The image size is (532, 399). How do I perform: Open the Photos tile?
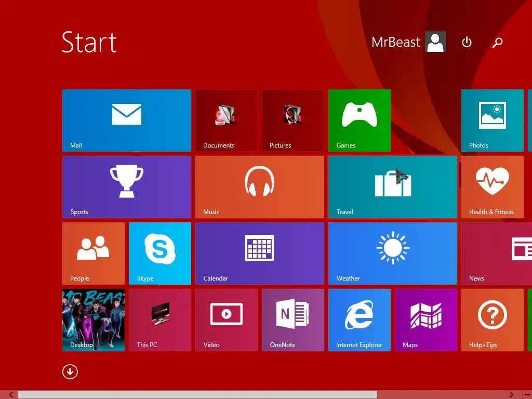(493, 121)
